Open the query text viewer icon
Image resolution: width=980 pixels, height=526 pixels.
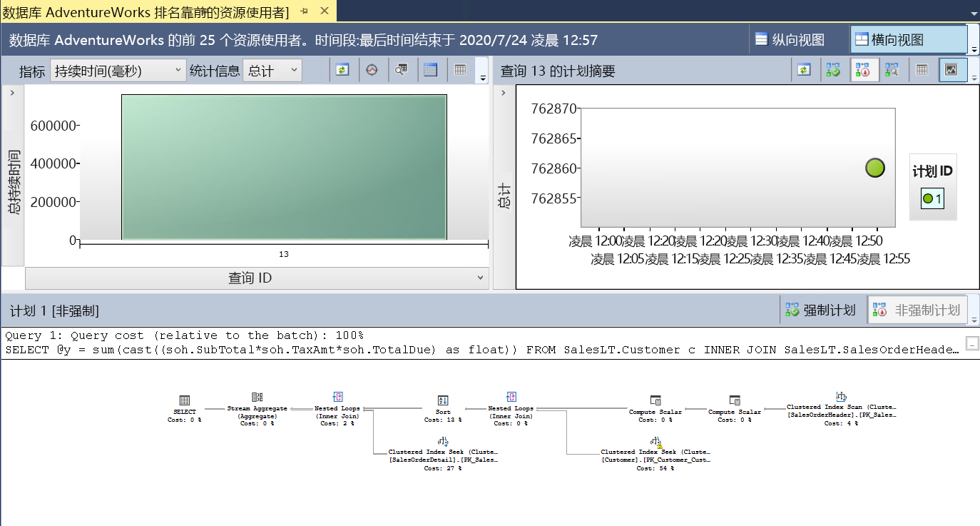click(401, 70)
